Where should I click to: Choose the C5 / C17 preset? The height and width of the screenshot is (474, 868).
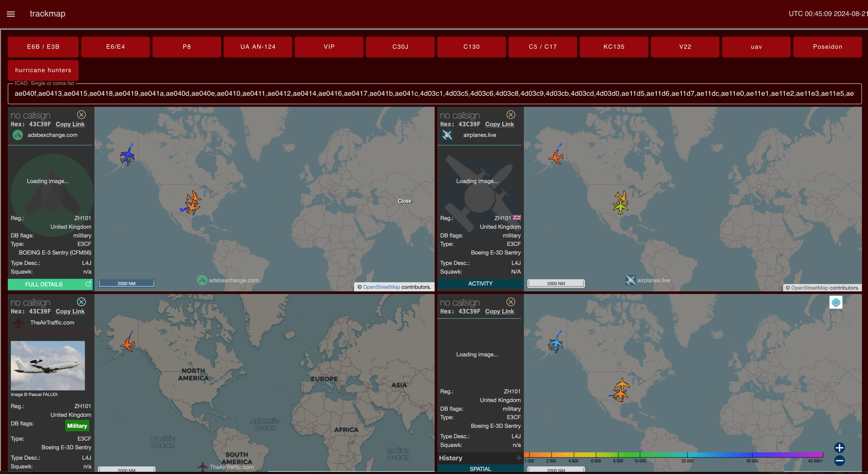pyautogui.click(x=543, y=47)
